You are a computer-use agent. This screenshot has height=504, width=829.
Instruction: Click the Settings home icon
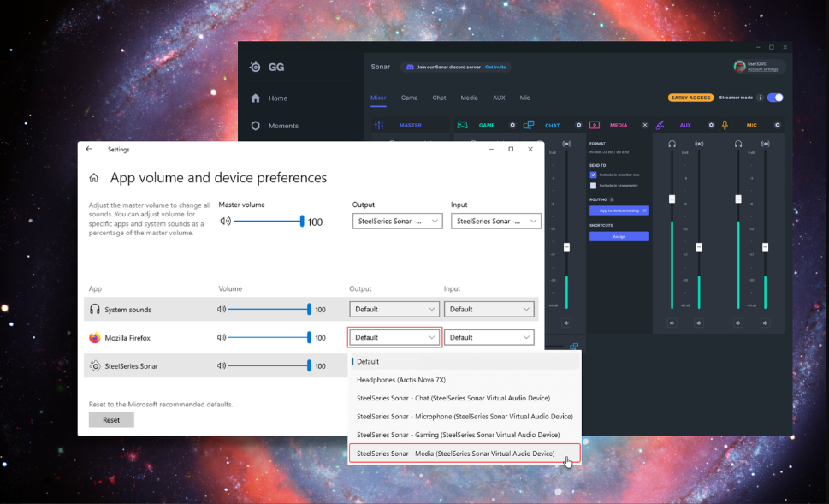tap(93, 178)
